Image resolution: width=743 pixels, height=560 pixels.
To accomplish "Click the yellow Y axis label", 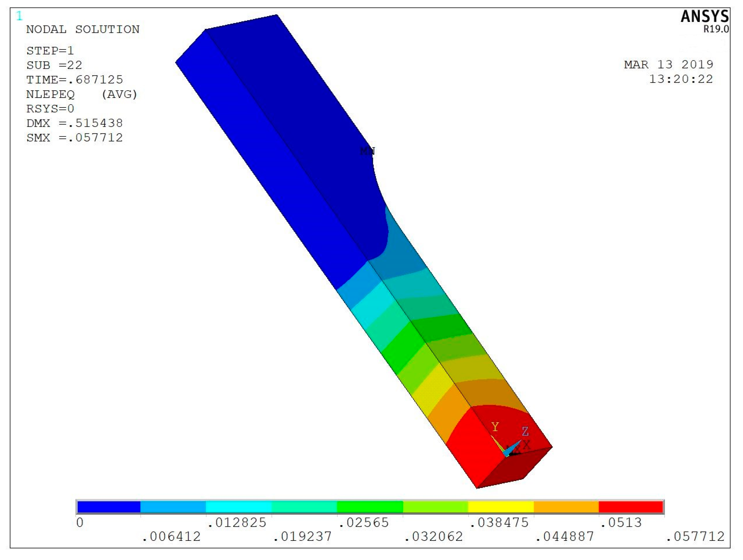I will pyautogui.click(x=495, y=427).
